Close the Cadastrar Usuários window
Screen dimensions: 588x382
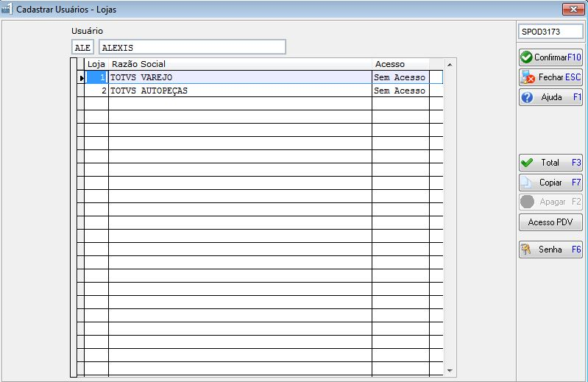573,10
